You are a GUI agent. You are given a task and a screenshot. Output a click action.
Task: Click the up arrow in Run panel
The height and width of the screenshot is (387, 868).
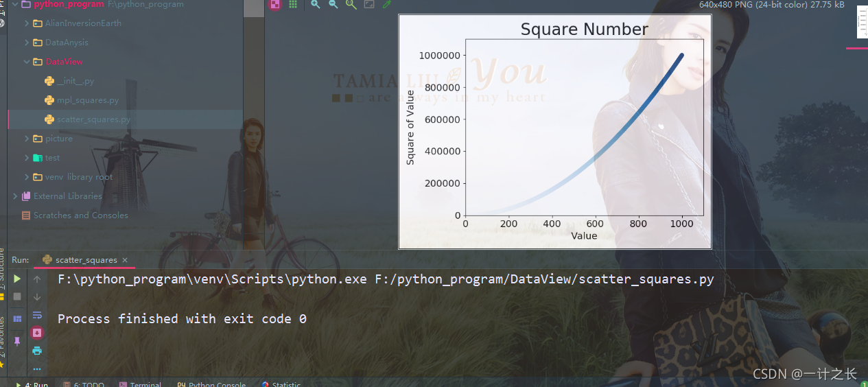(37, 279)
